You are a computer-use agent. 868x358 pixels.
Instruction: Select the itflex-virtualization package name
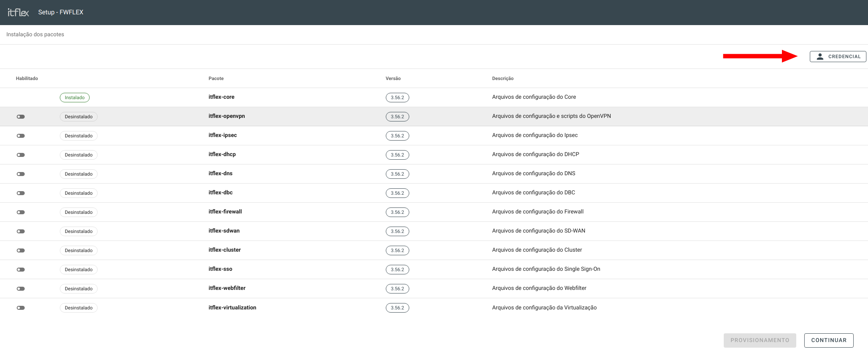232,307
